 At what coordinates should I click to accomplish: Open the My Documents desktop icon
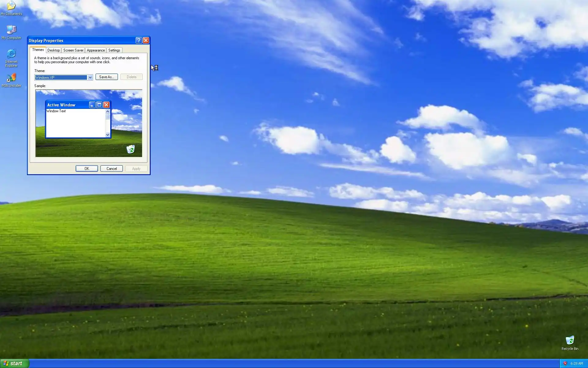tap(11, 6)
